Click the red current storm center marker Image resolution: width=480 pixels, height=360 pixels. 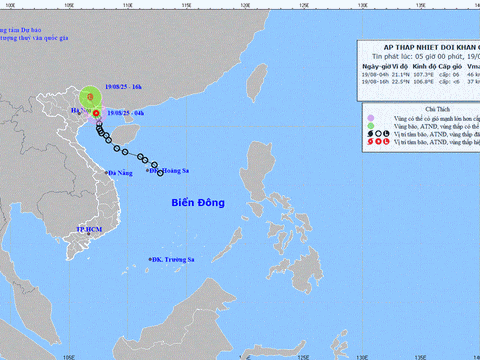pos(96,113)
